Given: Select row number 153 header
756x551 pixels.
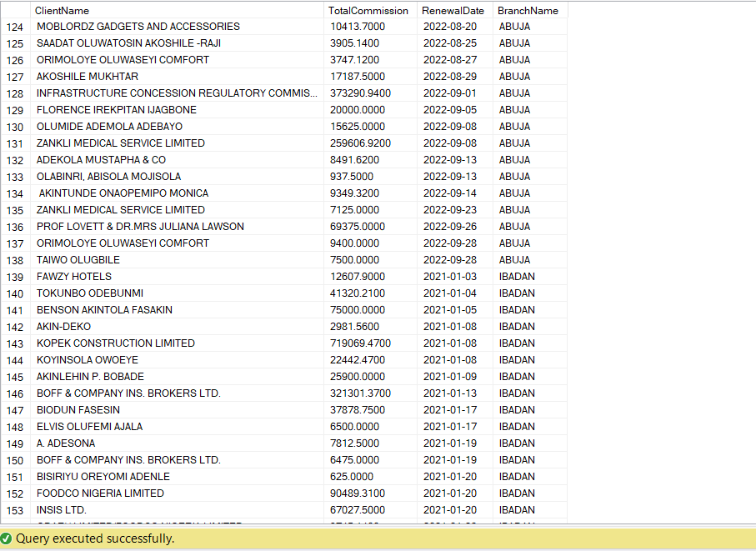Looking at the screenshot, I should (16, 510).
